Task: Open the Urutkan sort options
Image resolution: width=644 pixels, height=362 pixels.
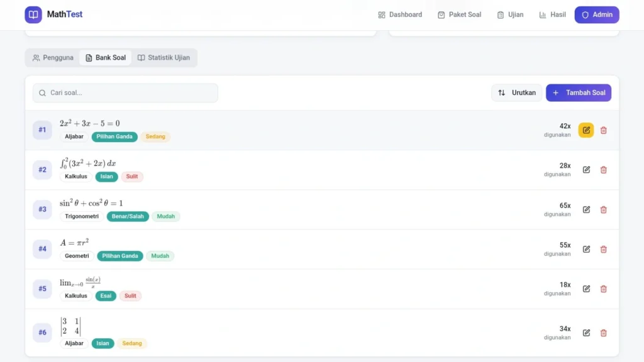Action: [517, 93]
